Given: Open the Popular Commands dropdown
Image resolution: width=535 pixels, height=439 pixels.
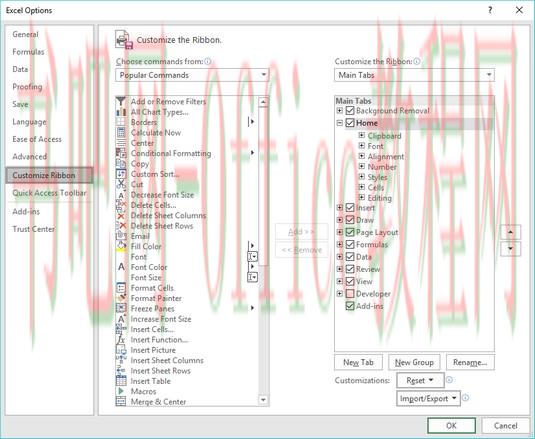Looking at the screenshot, I should (192, 75).
